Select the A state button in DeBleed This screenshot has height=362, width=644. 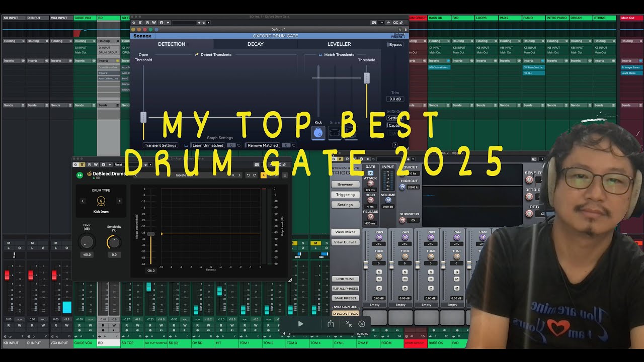[x=264, y=175]
